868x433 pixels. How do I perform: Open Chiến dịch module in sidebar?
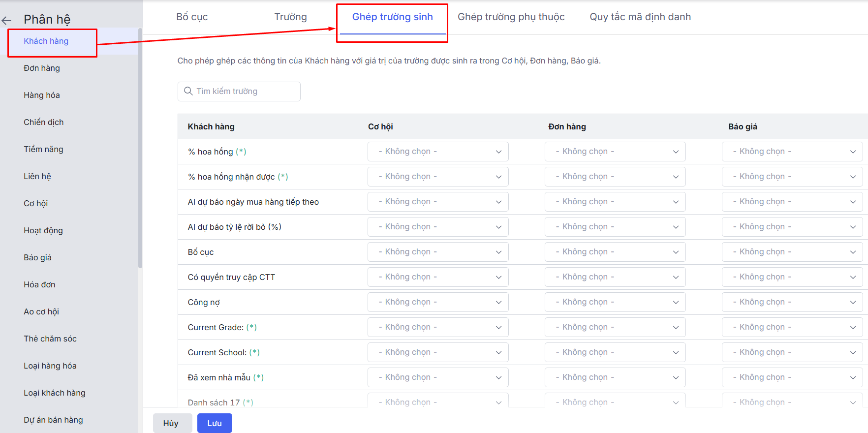[x=44, y=122]
